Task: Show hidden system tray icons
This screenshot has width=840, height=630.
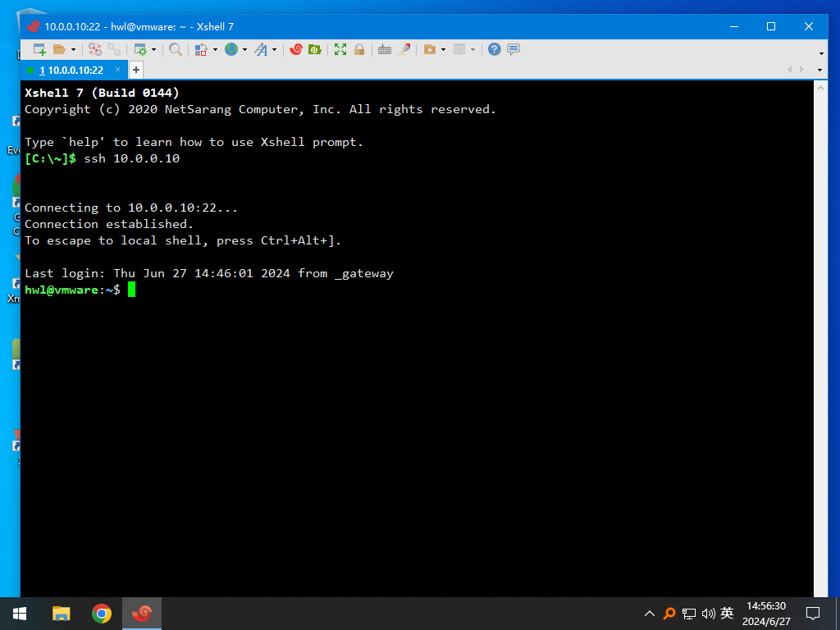Action: (x=650, y=614)
